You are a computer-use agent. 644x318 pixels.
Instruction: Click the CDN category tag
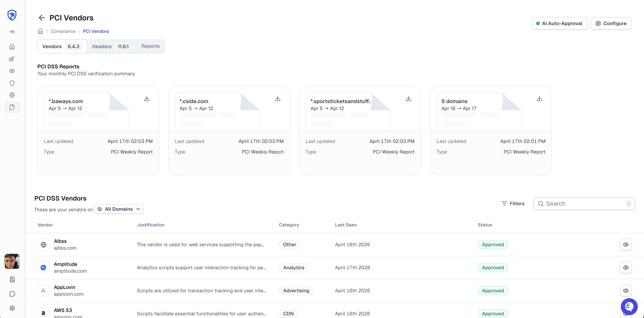[288, 314]
